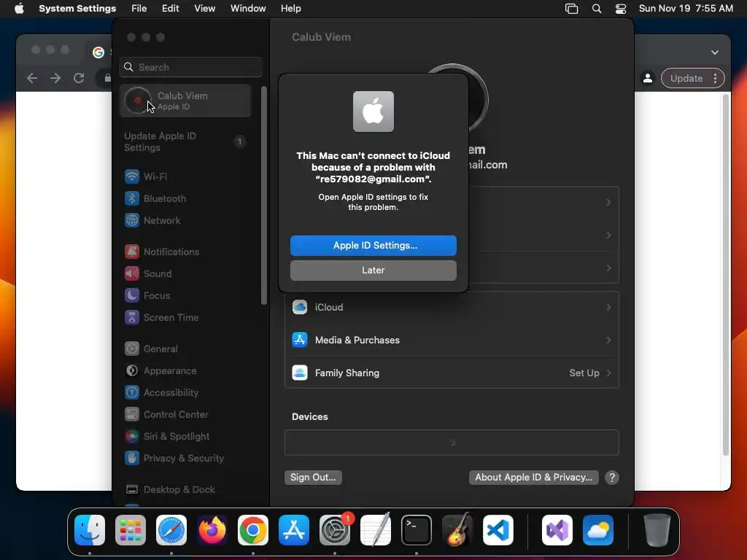Image resolution: width=747 pixels, height=560 pixels.
Task: Click Chrome forward arrow
Action: (x=55, y=78)
